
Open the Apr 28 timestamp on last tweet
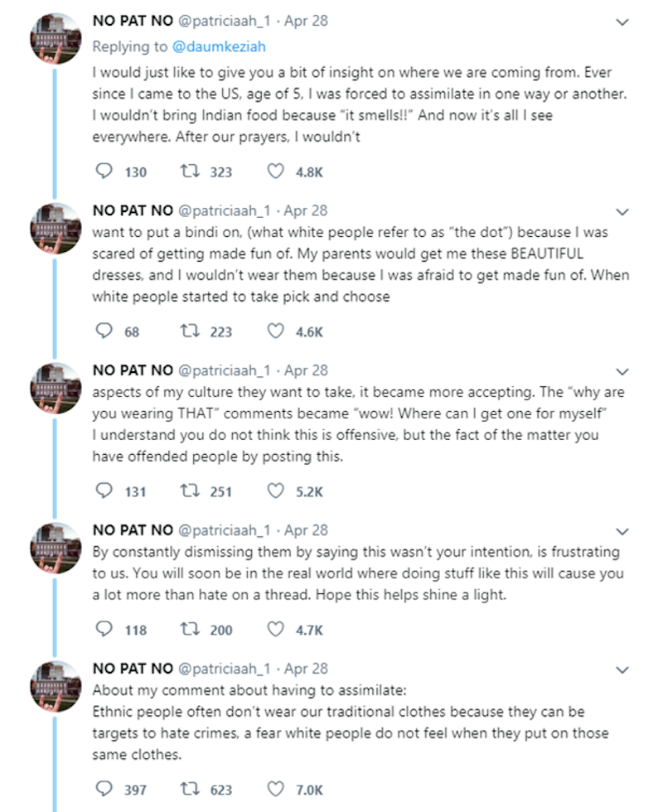(306, 669)
